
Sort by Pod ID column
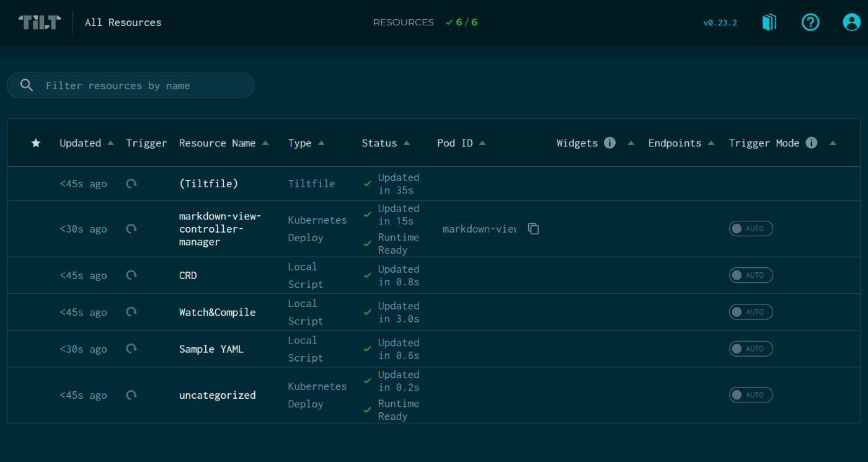tap(461, 143)
